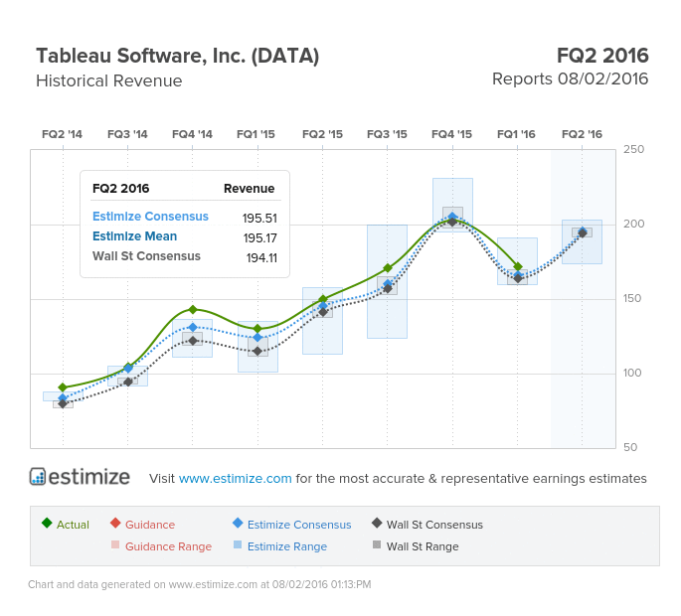Select the FQ1 '15 axis label

(255, 134)
